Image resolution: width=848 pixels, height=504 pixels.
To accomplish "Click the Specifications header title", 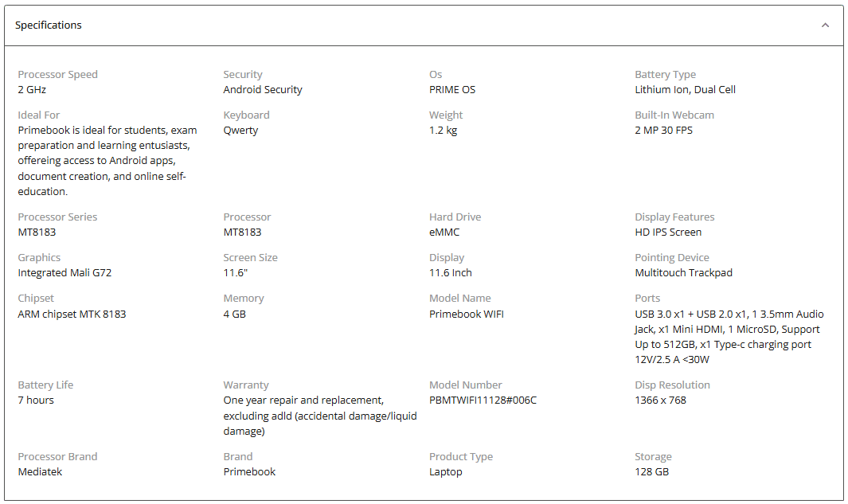I will tap(48, 25).
